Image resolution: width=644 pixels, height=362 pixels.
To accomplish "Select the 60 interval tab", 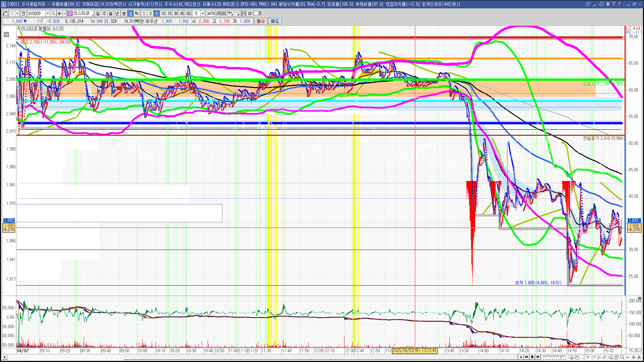I will [x=189, y=13].
